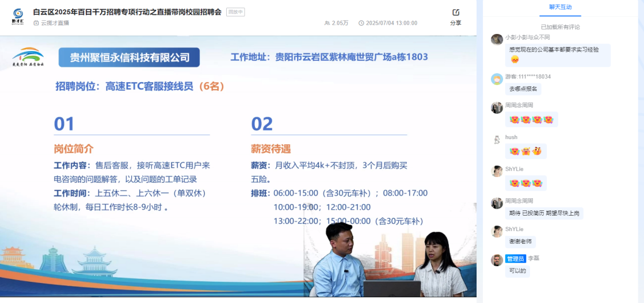Click ShYLie's avatar beside 谢谢老师

(497, 231)
